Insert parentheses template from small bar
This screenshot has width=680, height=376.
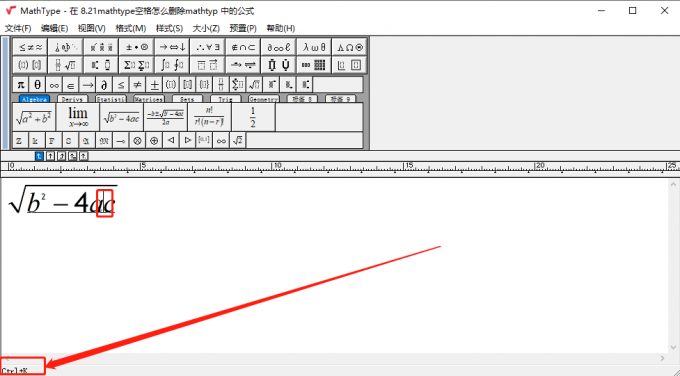[x=171, y=84]
